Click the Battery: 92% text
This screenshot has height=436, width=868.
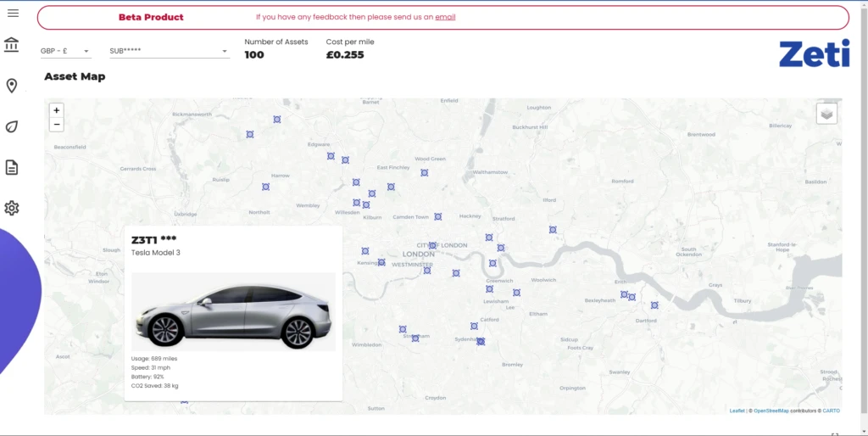[147, 377]
